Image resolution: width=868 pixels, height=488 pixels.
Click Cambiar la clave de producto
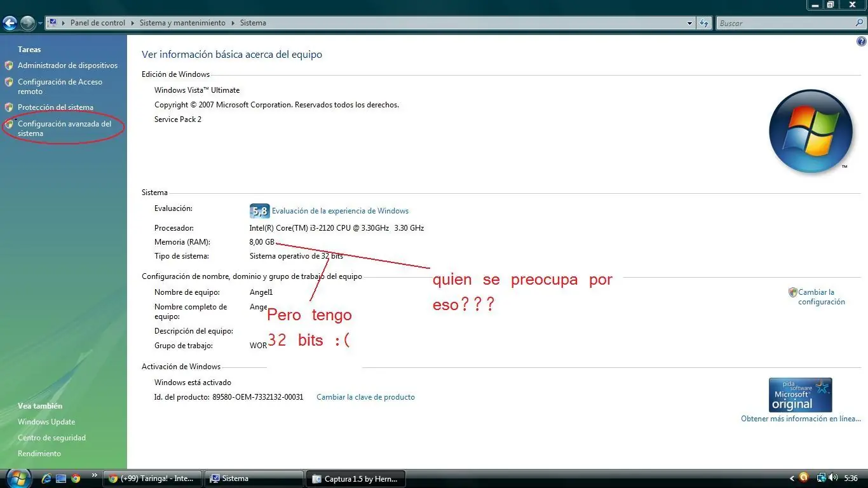[365, 396]
